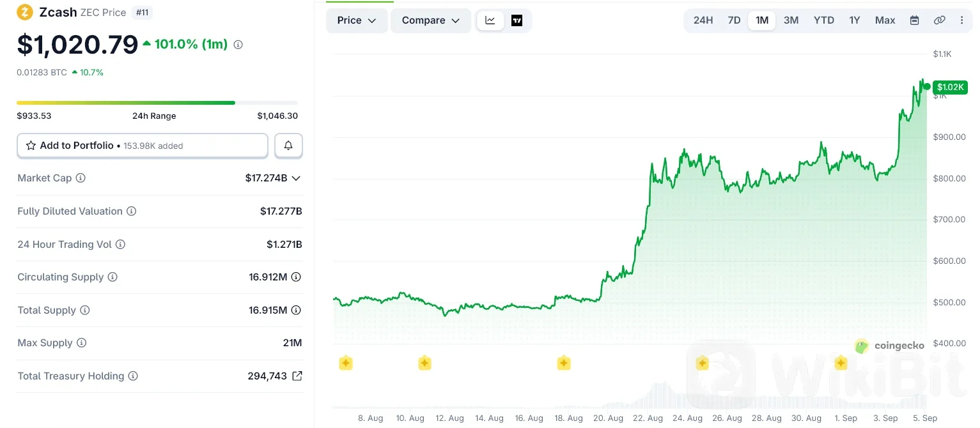Click the $1,046.30 range high value

pyautogui.click(x=277, y=116)
